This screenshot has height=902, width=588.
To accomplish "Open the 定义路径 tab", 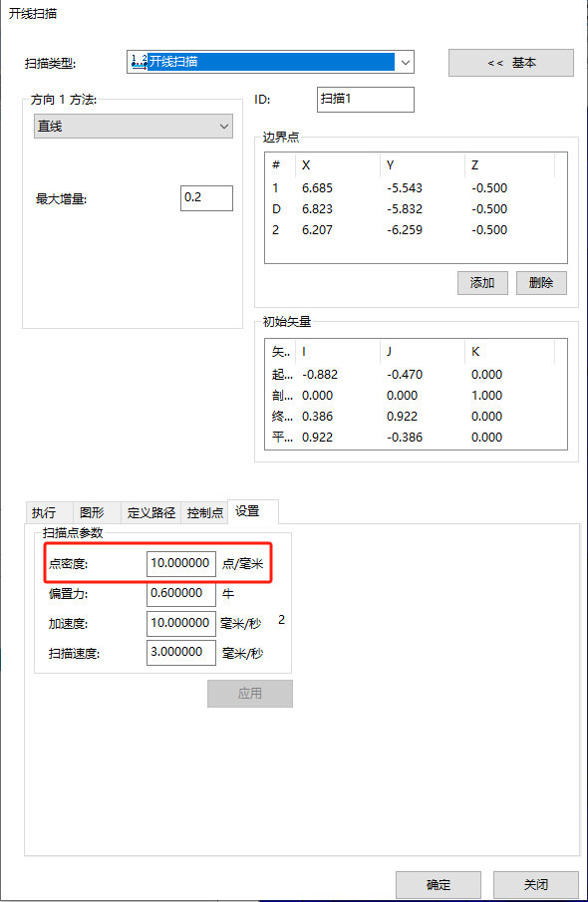I will click(150, 512).
